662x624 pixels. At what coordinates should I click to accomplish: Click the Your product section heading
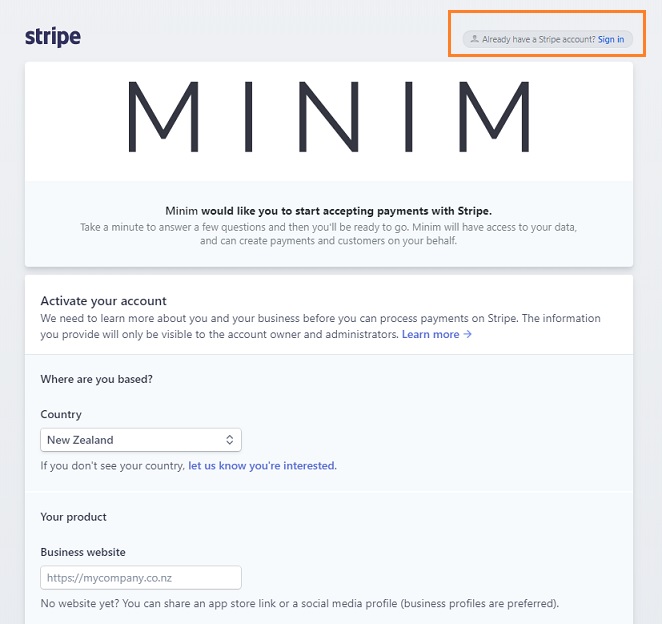[73, 517]
